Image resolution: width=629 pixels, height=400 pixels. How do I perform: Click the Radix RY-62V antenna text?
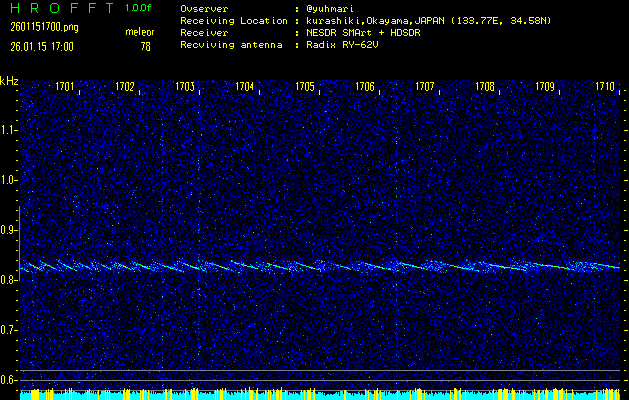[343, 45]
